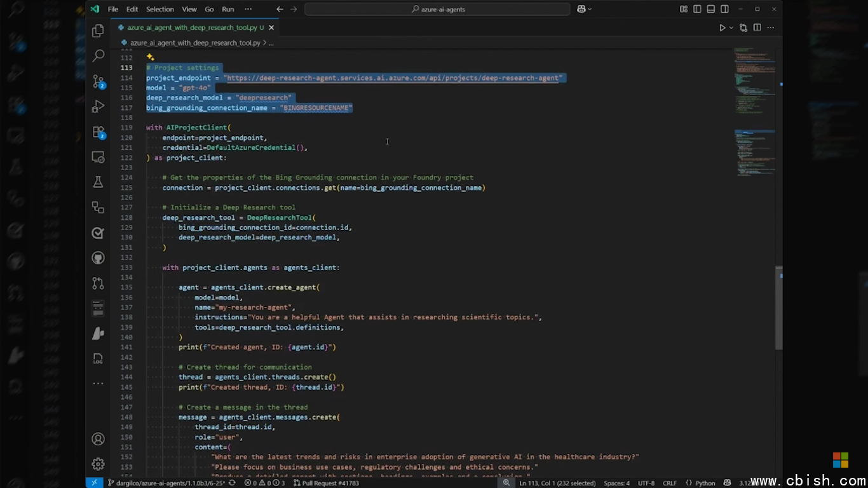Image resolution: width=868 pixels, height=488 pixels.
Task: Open Source Control view with badge 2
Action: (98, 81)
